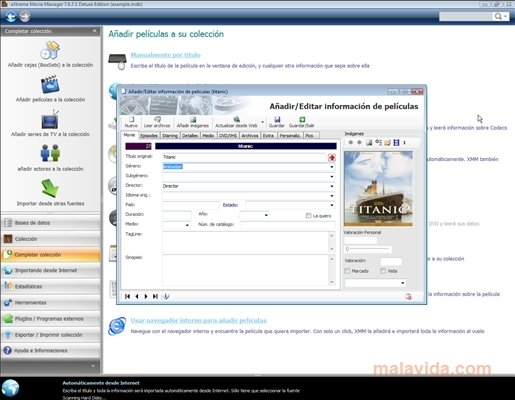Open Exportar / Imprimir colección section
The height and width of the screenshot is (400, 515).
(x=51, y=335)
